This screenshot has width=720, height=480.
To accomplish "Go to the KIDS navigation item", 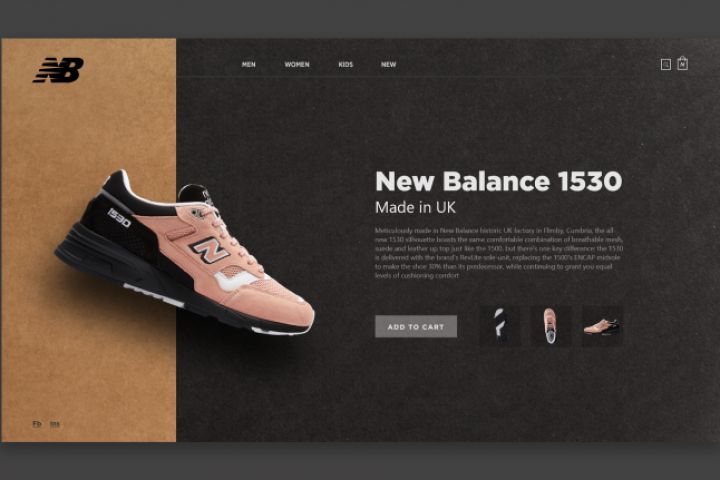I will click(x=346, y=64).
